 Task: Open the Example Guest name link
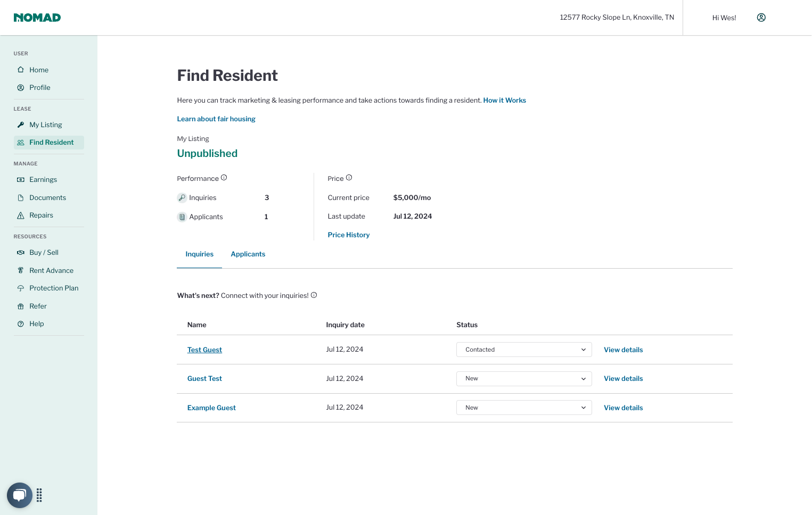[211, 408]
